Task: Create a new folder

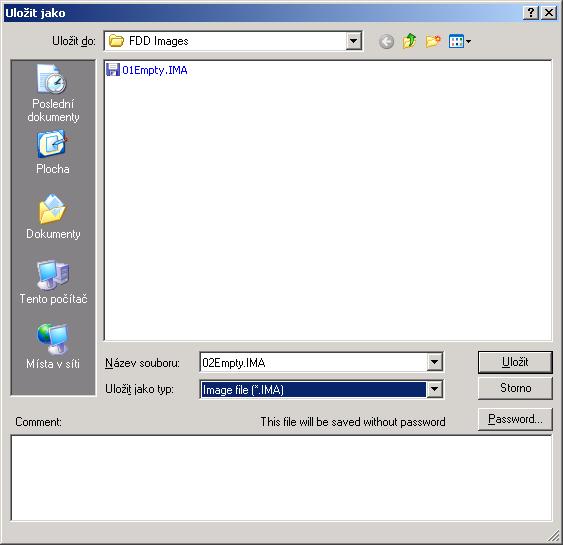Action: click(433, 41)
